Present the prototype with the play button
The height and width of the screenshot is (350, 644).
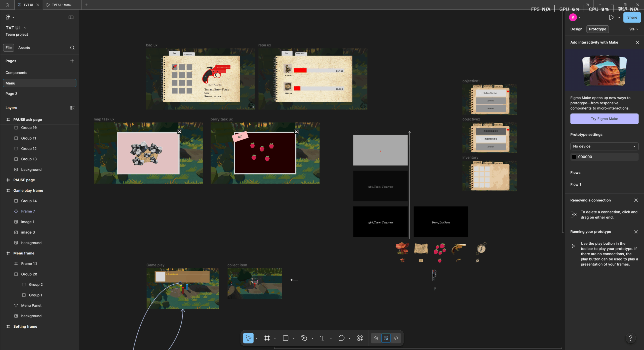coord(612,17)
